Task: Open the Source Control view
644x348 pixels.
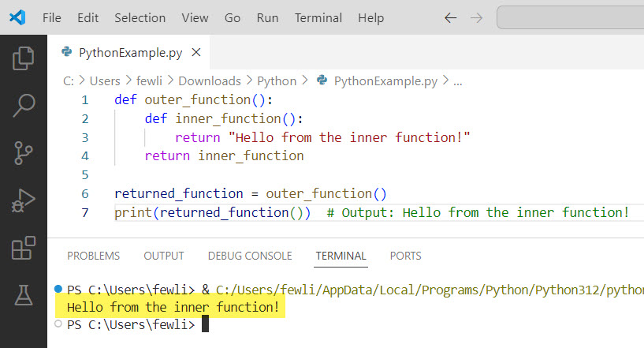Action: coord(24,153)
